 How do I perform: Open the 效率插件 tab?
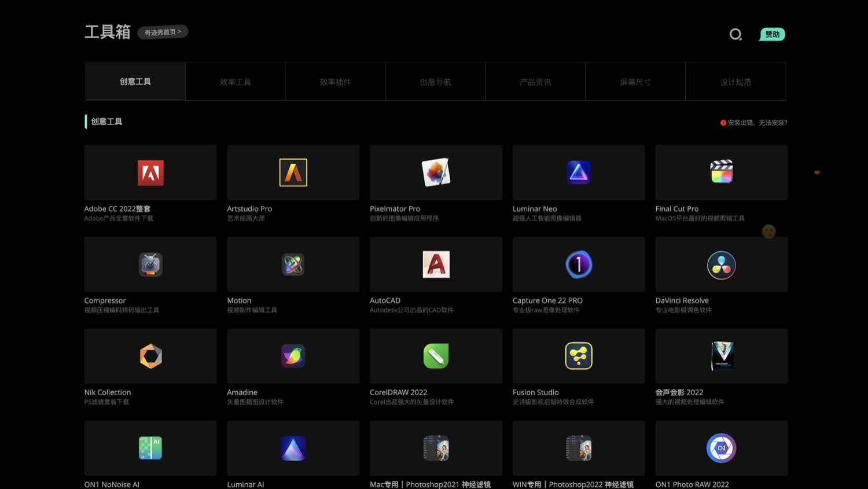[336, 82]
